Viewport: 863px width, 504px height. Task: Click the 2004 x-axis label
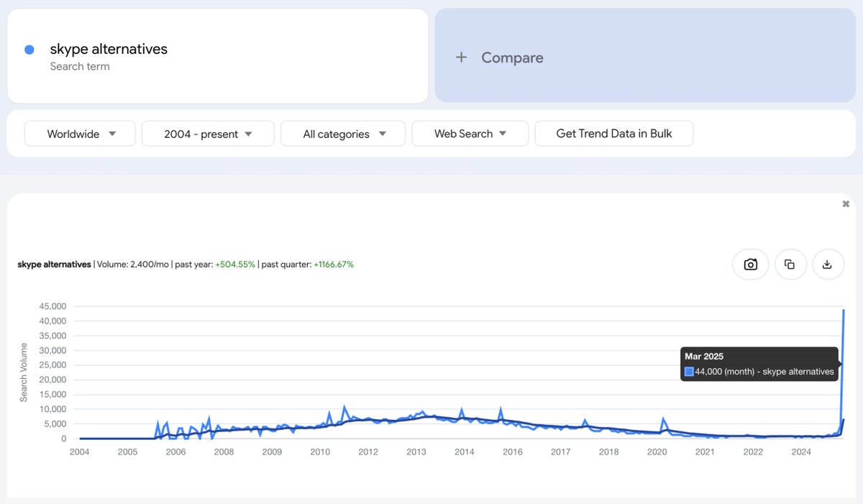80,452
